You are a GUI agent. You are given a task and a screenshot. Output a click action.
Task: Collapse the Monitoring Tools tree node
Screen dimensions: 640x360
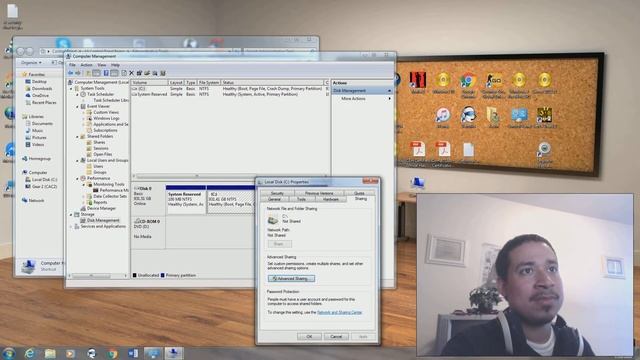84,184
